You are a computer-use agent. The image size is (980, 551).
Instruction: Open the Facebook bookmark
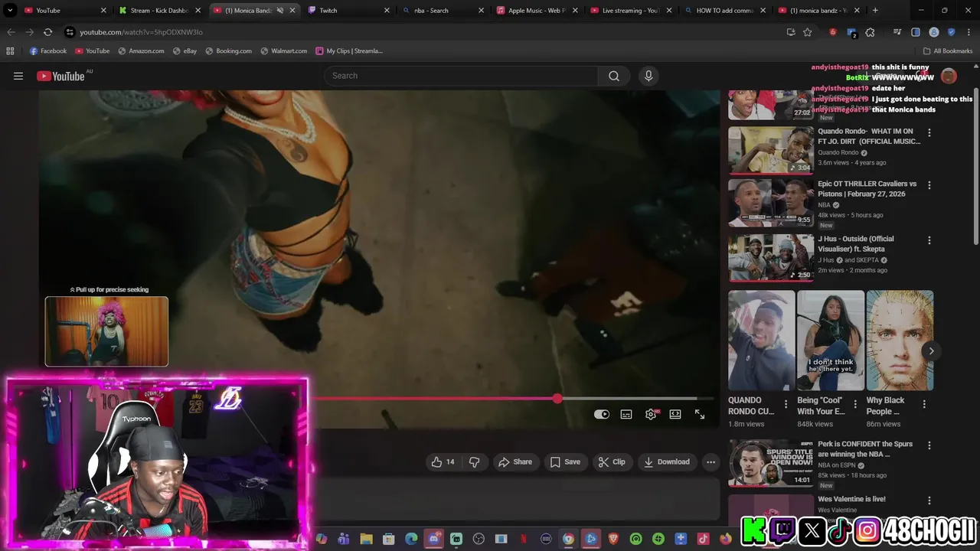coord(47,51)
